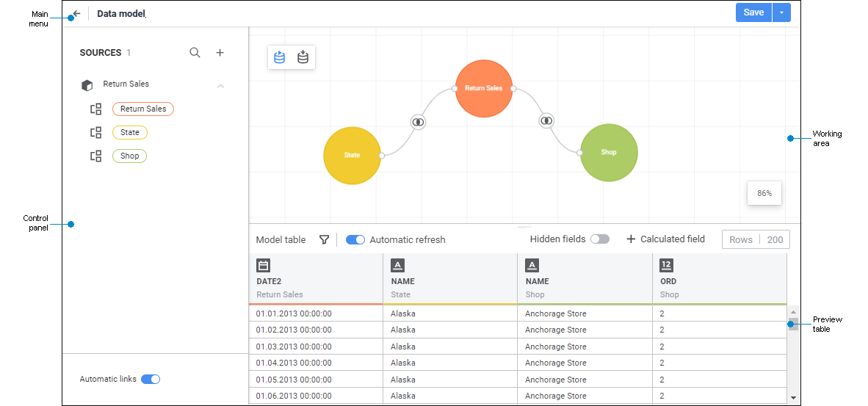
Task: Click the preview table scrollbar up arrow
Action: pos(793,313)
